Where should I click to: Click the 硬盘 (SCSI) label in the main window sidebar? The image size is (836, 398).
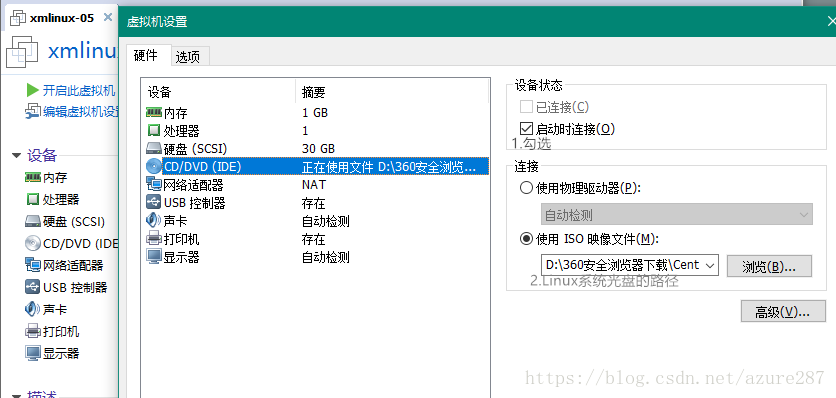(x=74, y=221)
